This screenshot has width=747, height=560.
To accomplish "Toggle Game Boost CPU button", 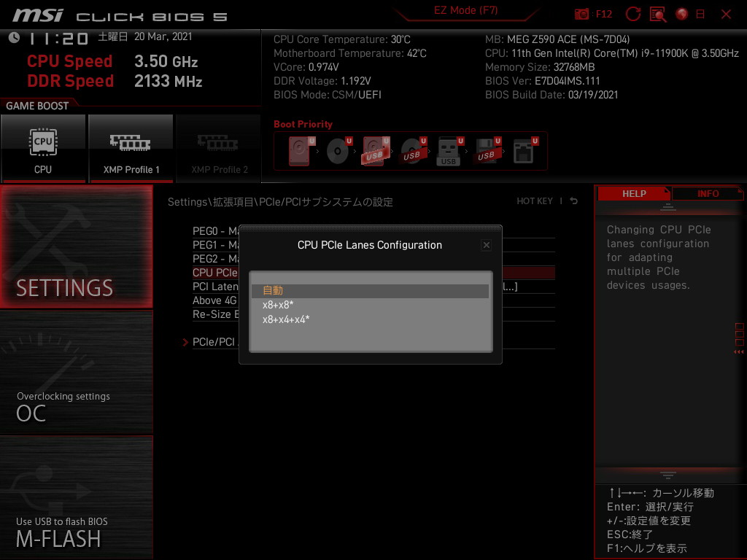I will click(43, 148).
